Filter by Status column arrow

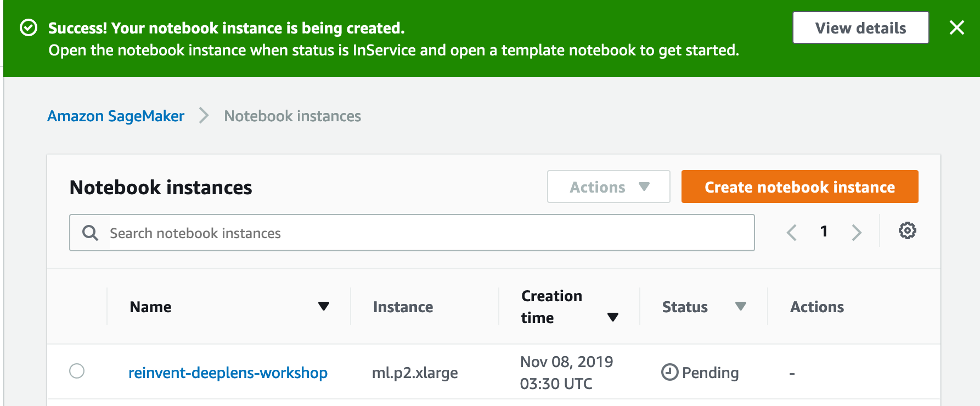[x=741, y=306]
